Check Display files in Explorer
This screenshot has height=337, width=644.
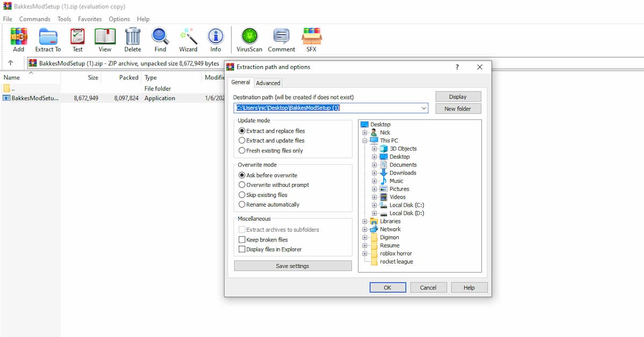tap(242, 250)
